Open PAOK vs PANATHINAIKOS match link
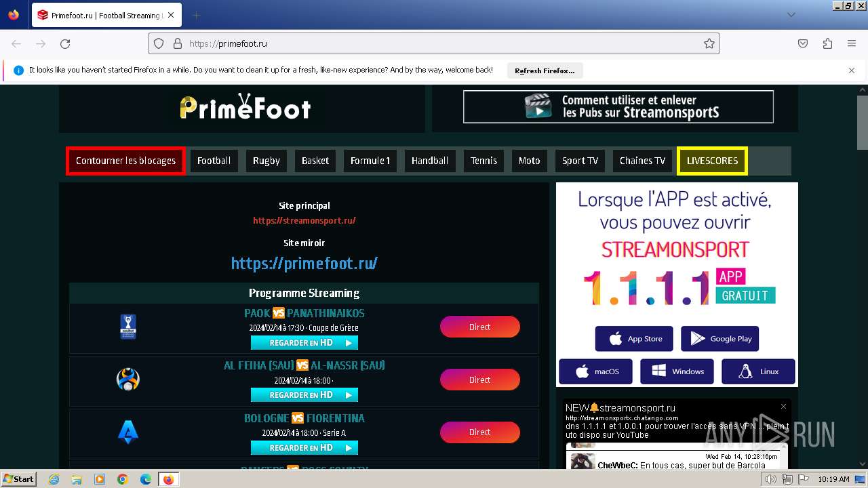The width and height of the screenshot is (868, 488). pos(304,313)
